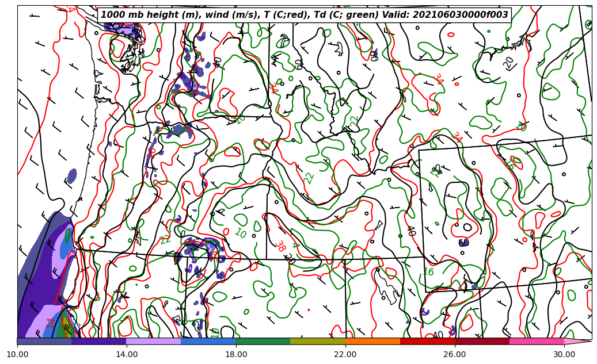This screenshot has height=364, width=597.
Task: Click the pink 28–30 colorbar segment
Action: click(537, 341)
